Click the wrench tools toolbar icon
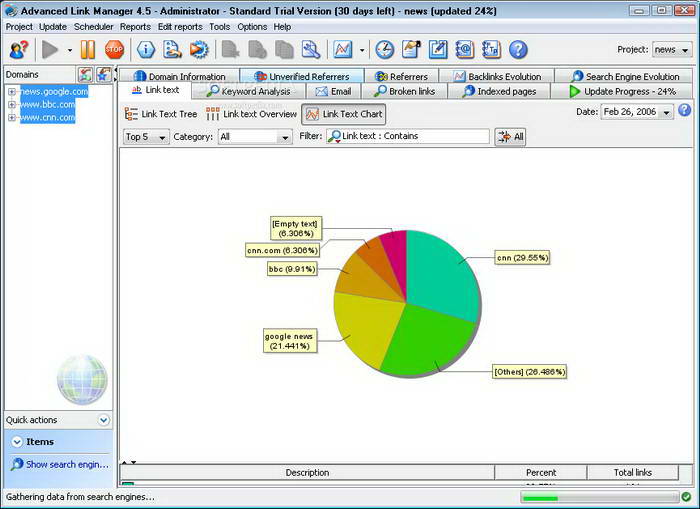Image resolution: width=700 pixels, height=509 pixels. click(x=311, y=50)
